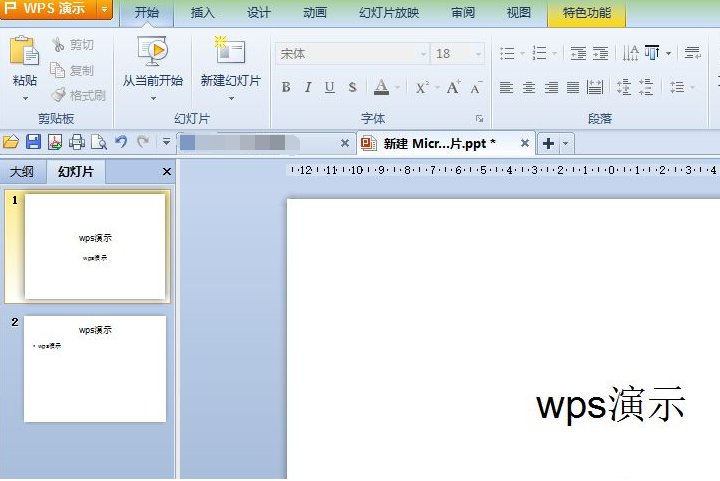Expand the WPS 演示 menu arrow
720x481 pixels.
105,8
